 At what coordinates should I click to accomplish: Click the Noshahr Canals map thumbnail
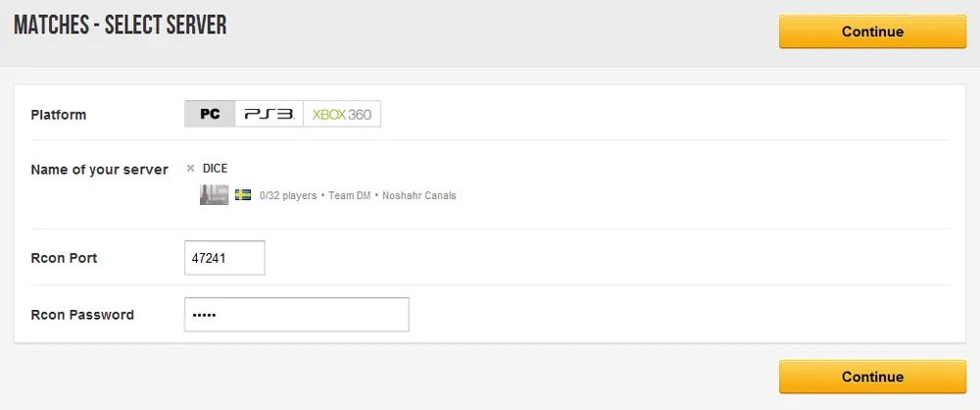(x=214, y=194)
